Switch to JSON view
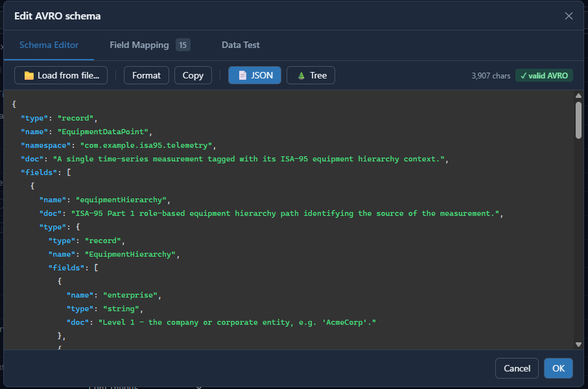The image size is (588, 389). click(x=255, y=75)
